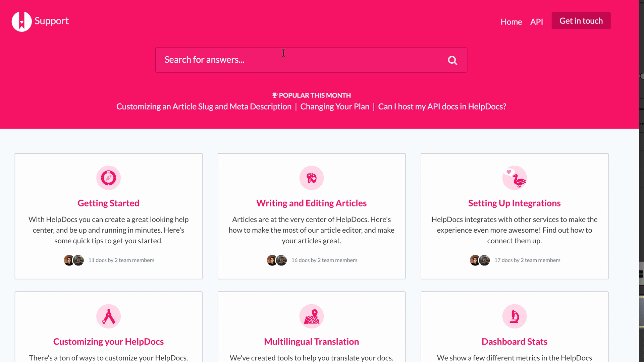Navigate to Home menu item
This screenshot has height=362, width=644.
coord(511,21)
